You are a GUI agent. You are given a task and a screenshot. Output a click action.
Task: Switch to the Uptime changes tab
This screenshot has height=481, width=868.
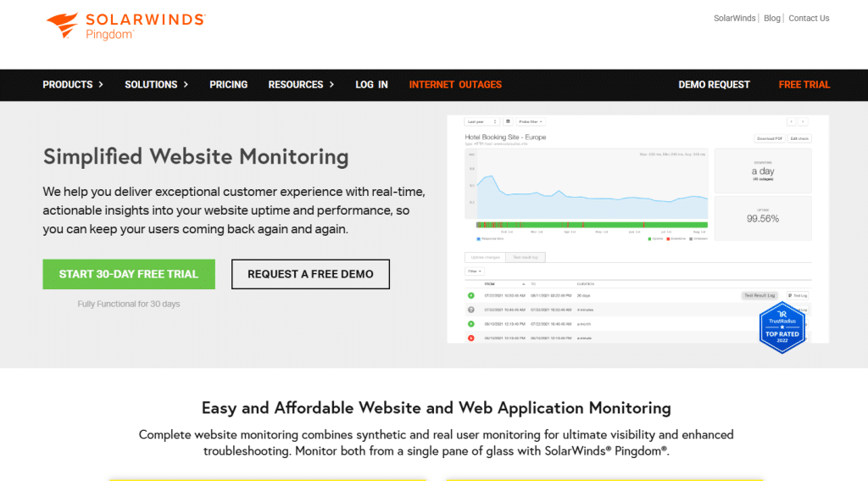point(485,257)
